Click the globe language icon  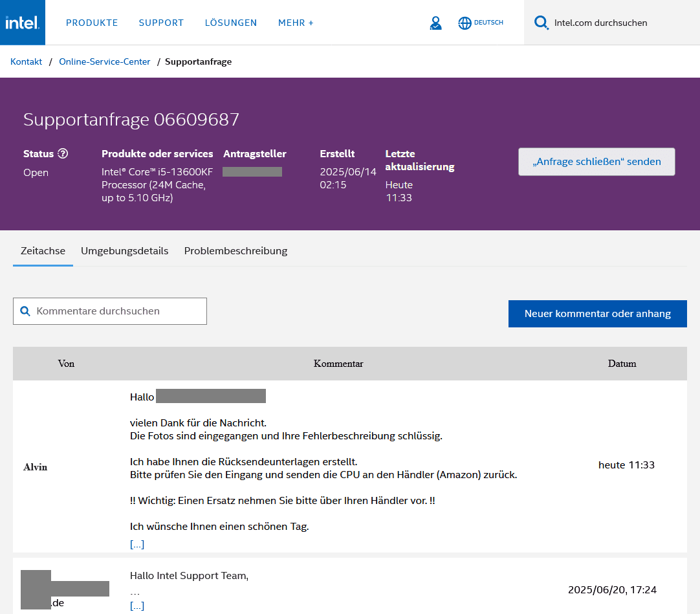tap(465, 23)
